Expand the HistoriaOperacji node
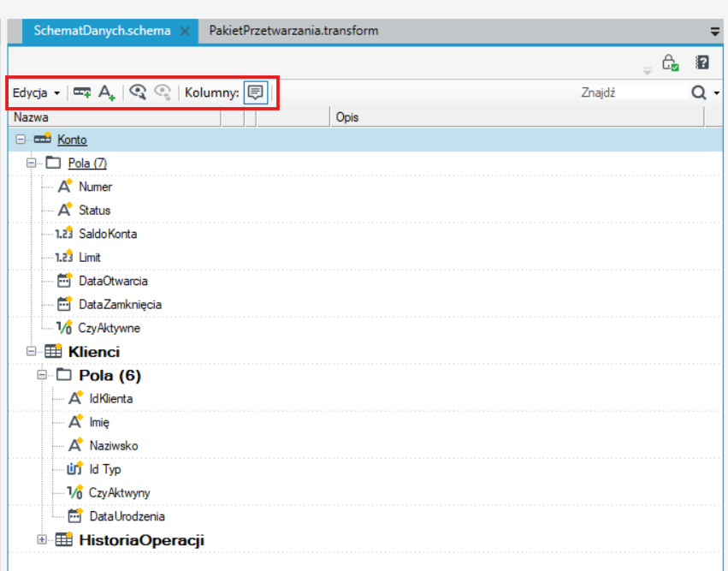The width and height of the screenshot is (728, 571). pyautogui.click(x=42, y=539)
